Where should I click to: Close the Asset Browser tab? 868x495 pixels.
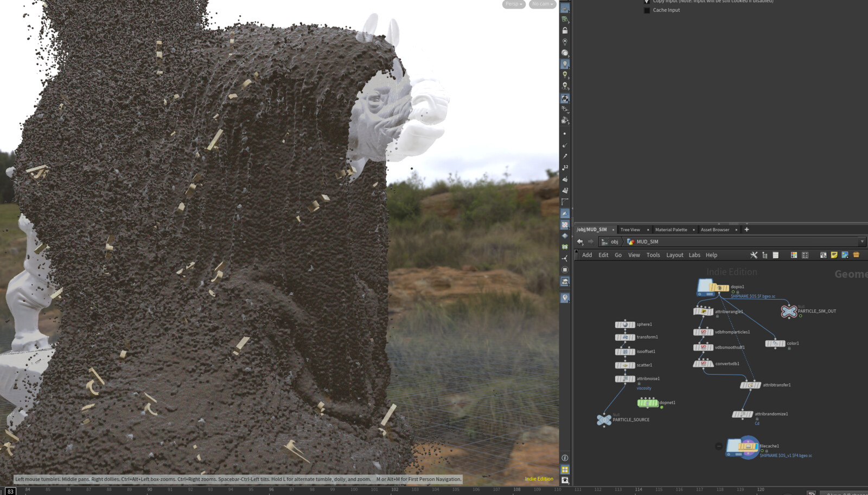coord(736,230)
